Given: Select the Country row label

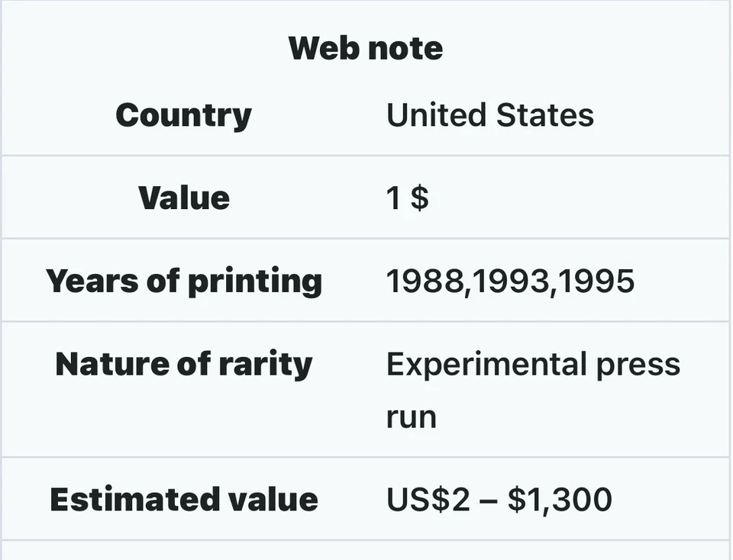Looking at the screenshot, I should click(183, 115).
